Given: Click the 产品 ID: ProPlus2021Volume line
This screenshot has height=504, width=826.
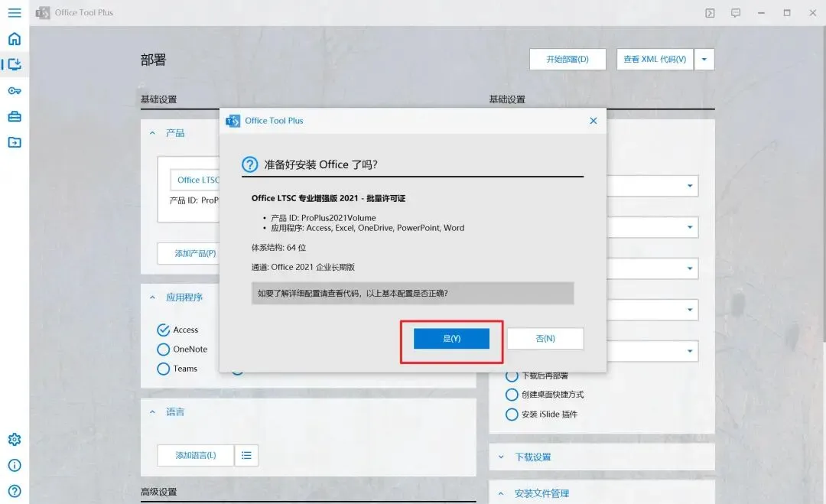Looking at the screenshot, I should 324,218.
